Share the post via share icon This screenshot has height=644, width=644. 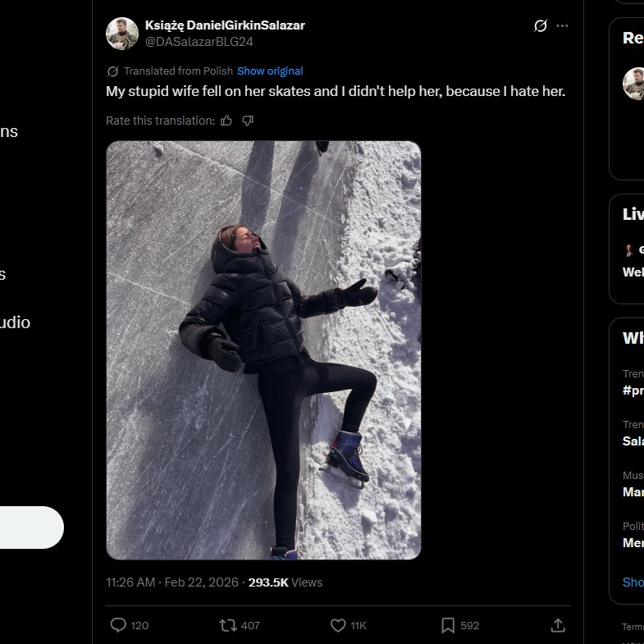[x=558, y=625]
